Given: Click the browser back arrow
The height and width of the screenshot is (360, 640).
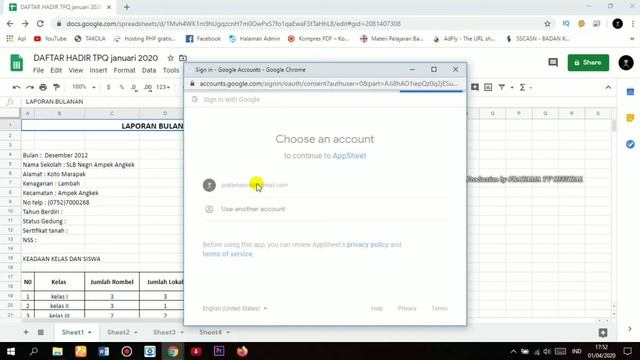Looking at the screenshot, I should pyautogui.click(x=10, y=24).
